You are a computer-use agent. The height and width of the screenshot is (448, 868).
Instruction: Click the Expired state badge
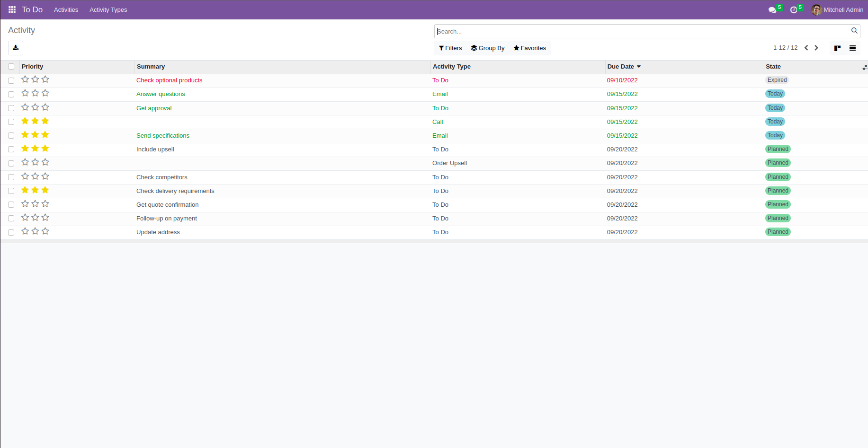tap(777, 80)
